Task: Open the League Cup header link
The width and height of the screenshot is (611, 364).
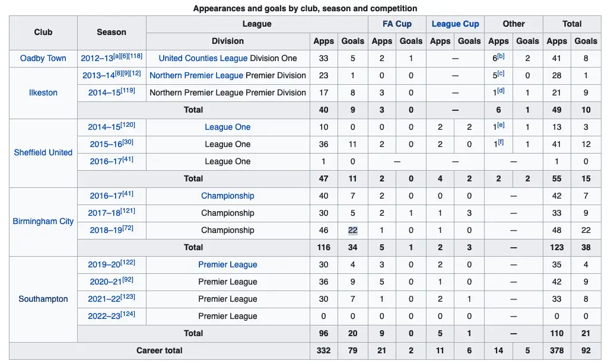Action: (455, 24)
